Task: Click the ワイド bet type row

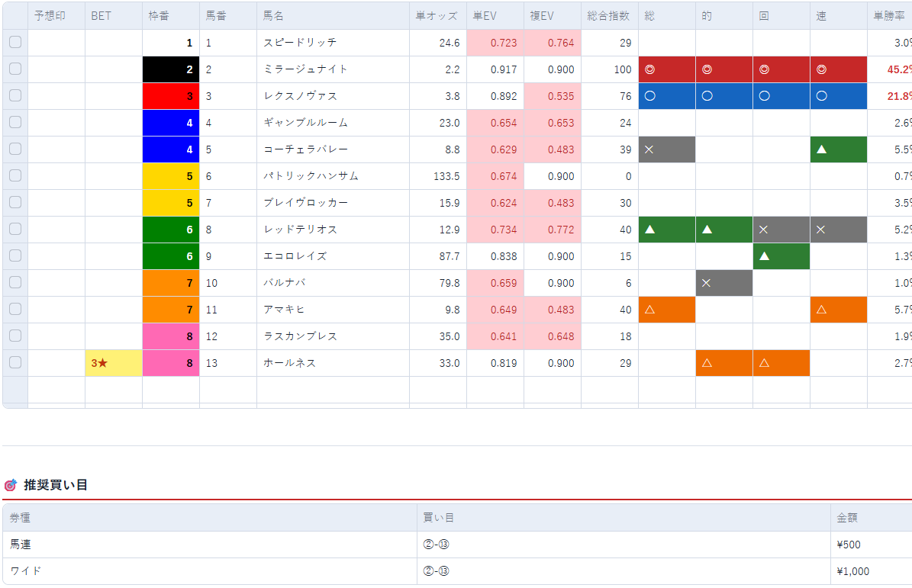Action: pos(457,571)
